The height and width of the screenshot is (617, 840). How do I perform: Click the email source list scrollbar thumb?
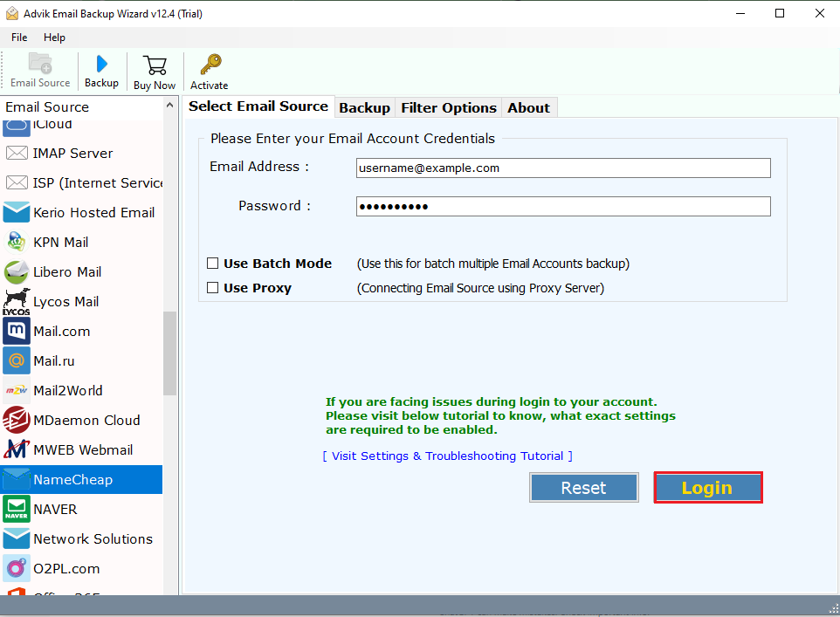tap(169, 353)
